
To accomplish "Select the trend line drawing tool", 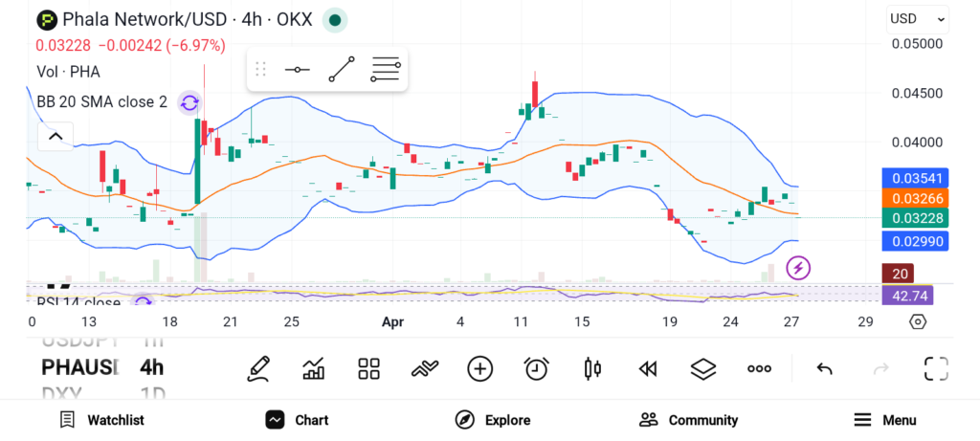I will pos(342,70).
